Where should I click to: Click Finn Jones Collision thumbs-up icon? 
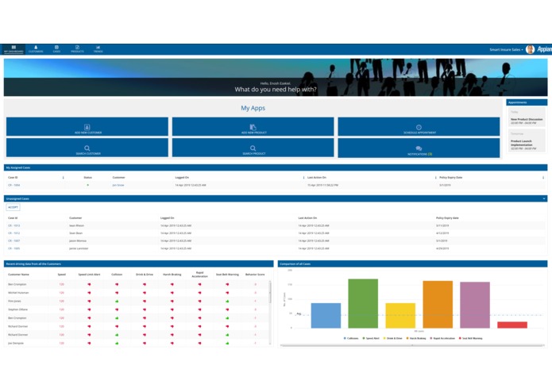117,302
